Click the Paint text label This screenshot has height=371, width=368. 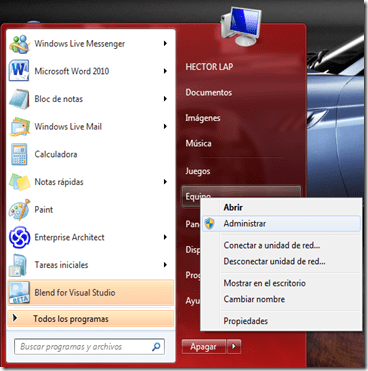44,210
